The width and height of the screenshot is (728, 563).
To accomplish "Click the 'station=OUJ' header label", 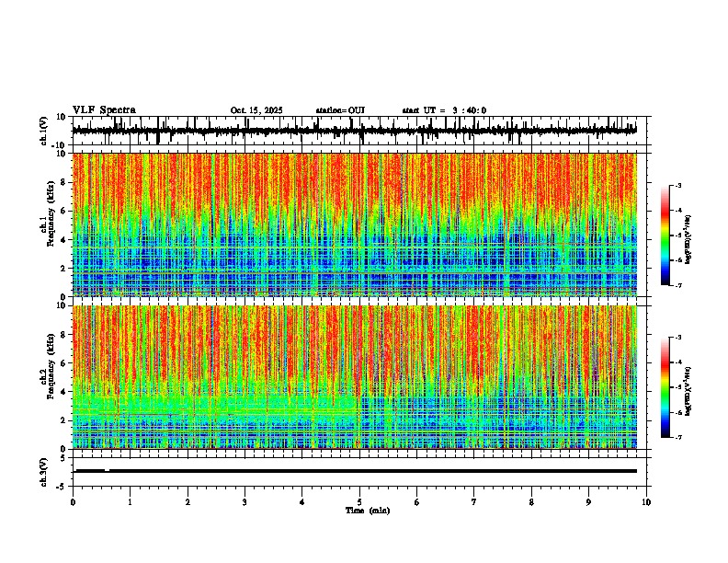I will 340,110.
